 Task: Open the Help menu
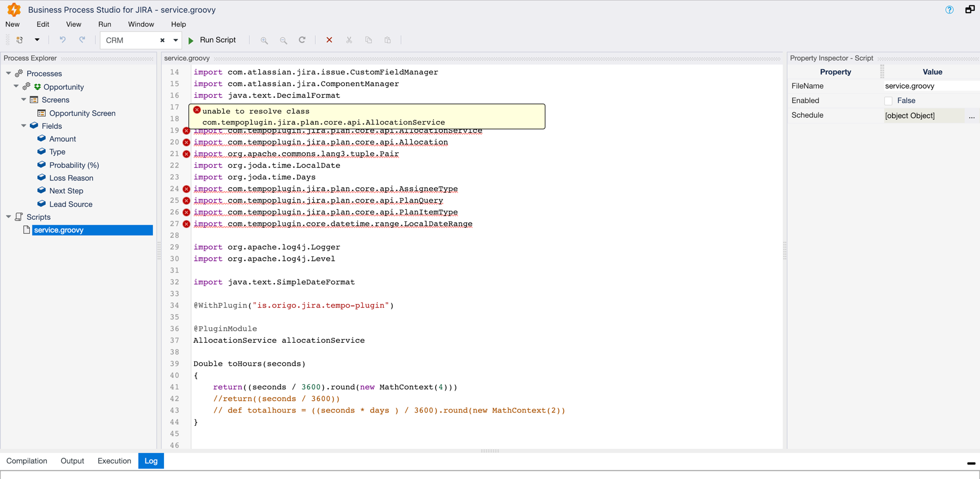178,24
